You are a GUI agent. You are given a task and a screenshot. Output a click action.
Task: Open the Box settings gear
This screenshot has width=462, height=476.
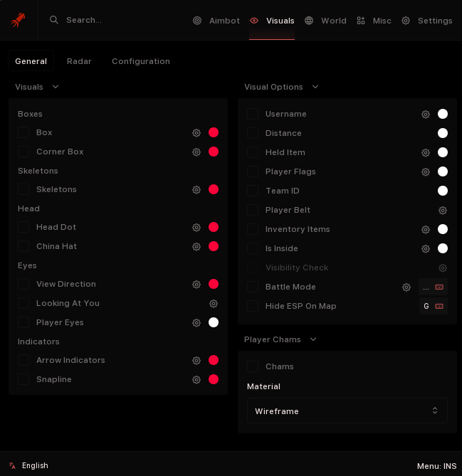click(x=196, y=132)
